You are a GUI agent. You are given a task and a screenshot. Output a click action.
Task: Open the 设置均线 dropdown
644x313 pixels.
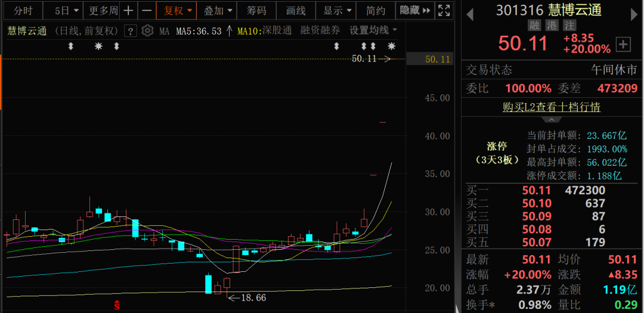(373, 30)
